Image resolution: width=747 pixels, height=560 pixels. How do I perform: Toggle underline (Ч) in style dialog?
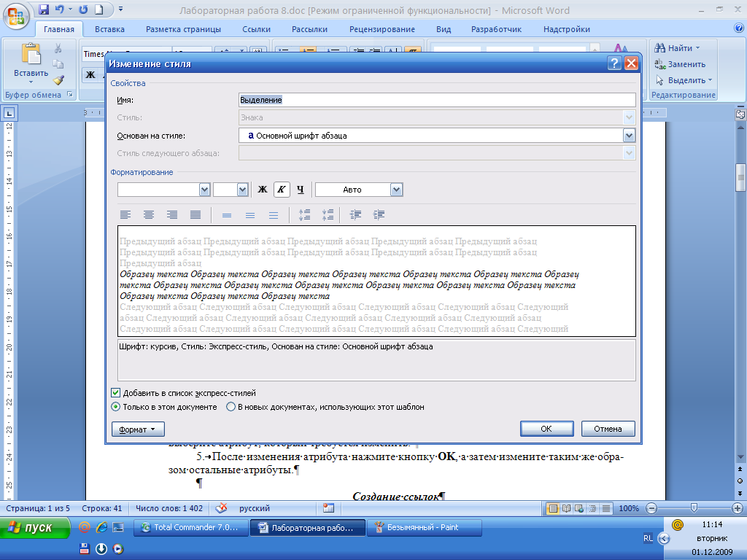300,190
